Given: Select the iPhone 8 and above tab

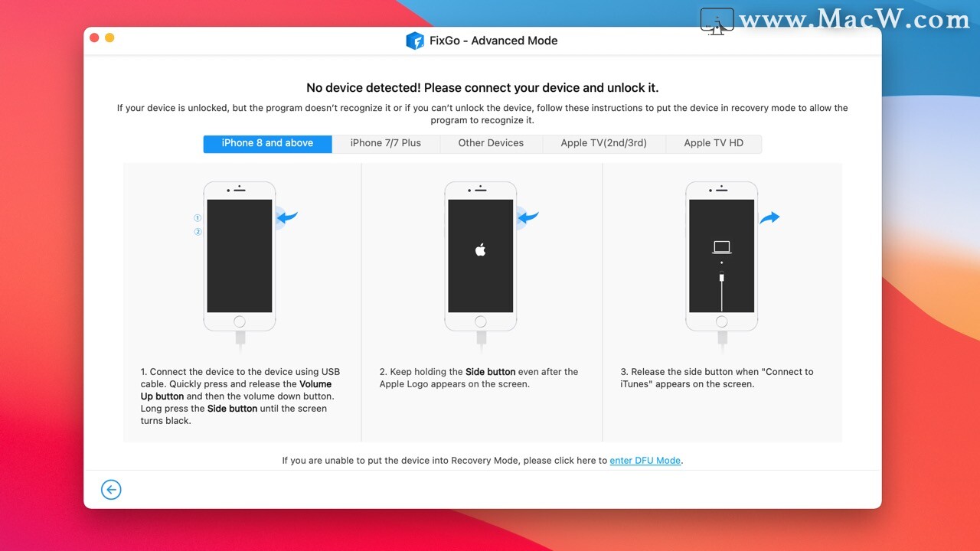Looking at the screenshot, I should pos(267,143).
